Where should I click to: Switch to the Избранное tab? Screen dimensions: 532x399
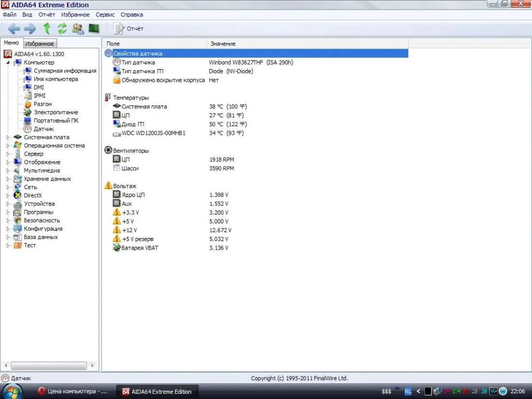(x=40, y=44)
